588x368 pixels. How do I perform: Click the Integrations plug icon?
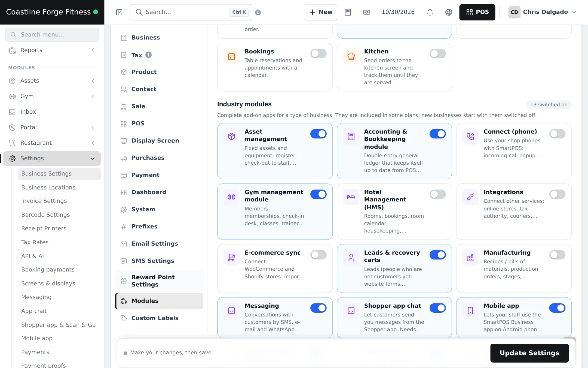(x=470, y=197)
